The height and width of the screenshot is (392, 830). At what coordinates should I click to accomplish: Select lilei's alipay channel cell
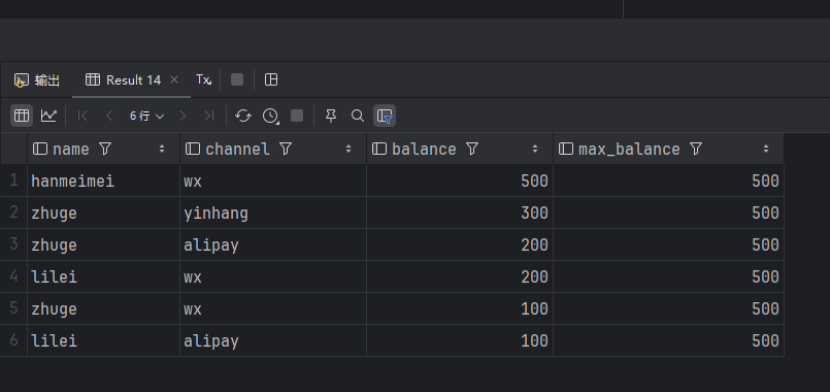(273, 341)
